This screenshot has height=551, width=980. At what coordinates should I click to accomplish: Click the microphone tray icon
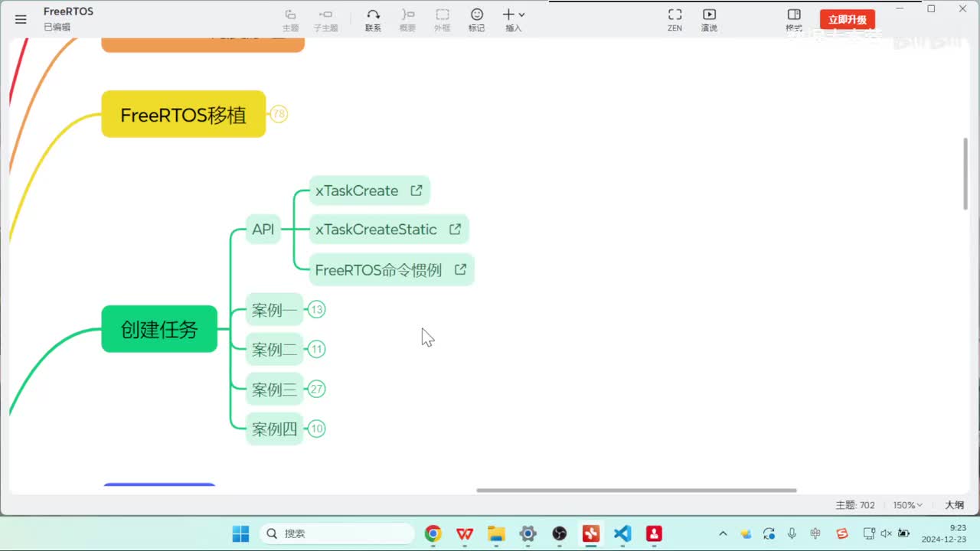792,533
